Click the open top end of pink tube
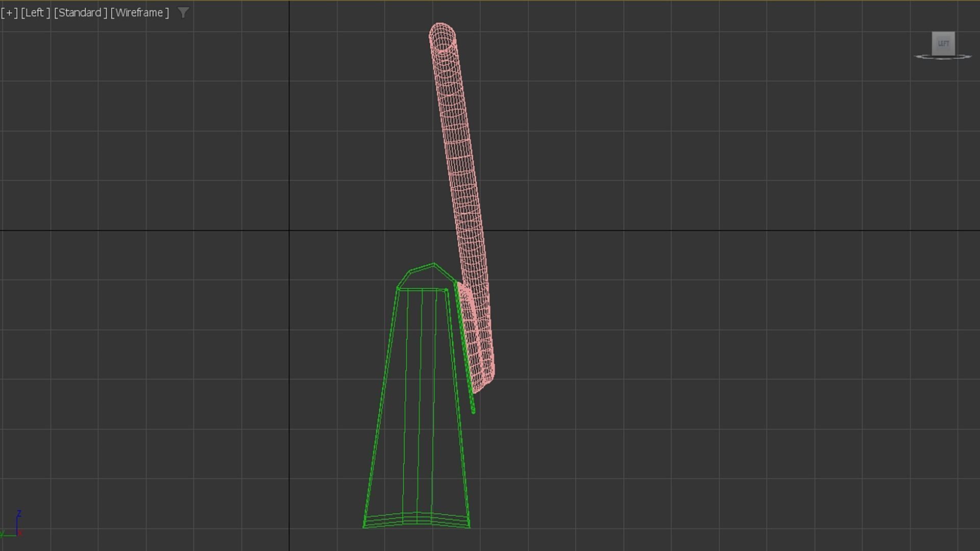This screenshot has height=551, width=980. tap(442, 36)
